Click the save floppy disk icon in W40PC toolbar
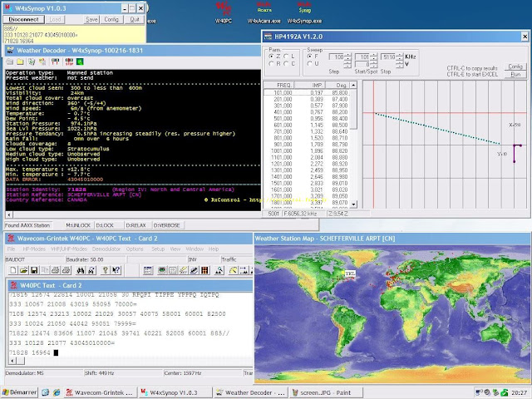Viewport: 532px width, 399px height. tap(34, 270)
